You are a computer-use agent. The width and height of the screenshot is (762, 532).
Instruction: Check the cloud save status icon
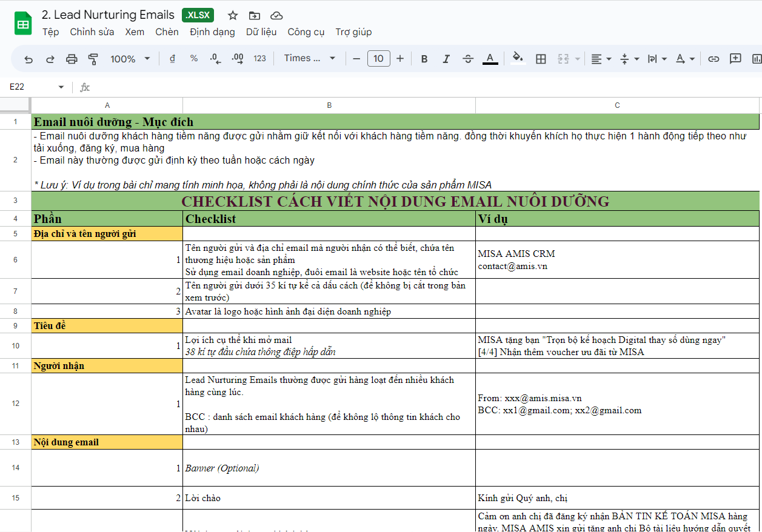click(276, 16)
